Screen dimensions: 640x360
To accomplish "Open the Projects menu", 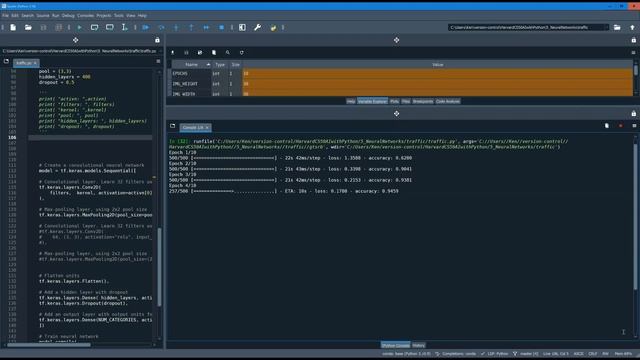I will (104, 16).
